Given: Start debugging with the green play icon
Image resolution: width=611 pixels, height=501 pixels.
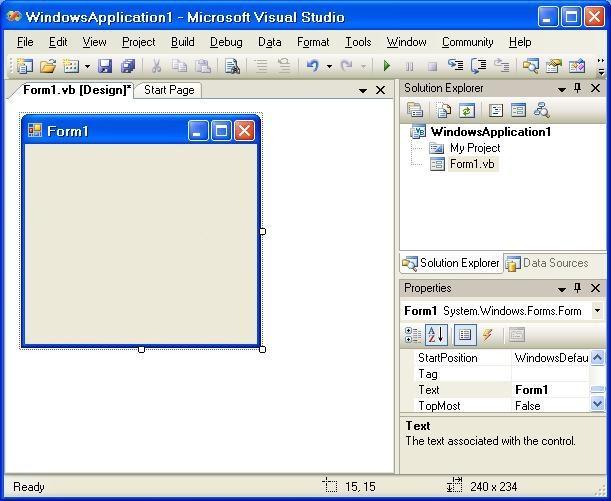Looking at the screenshot, I should pos(387,66).
